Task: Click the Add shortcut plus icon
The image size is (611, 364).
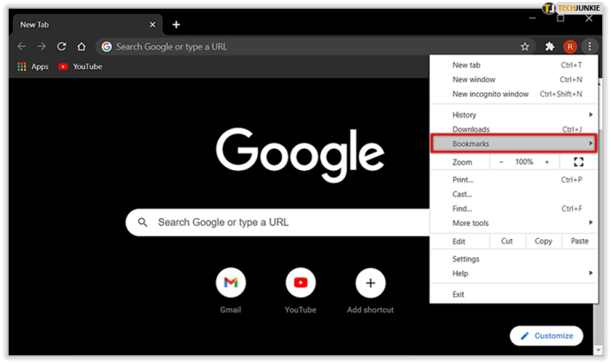Action: click(370, 283)
